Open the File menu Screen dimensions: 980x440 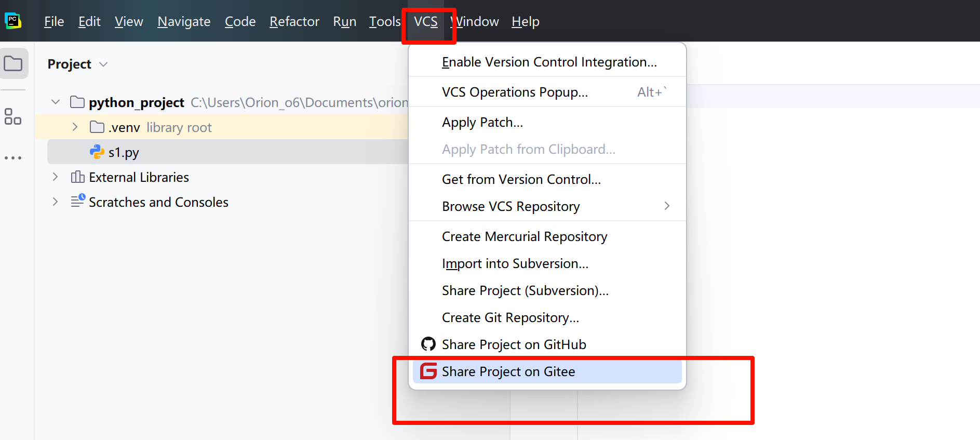coord(54,21)
